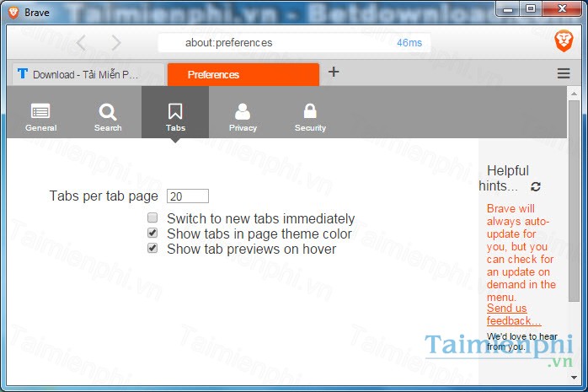Click the Show tabs in page theme color label
This screenshot has height=392, width=588.
coord(259,234)
